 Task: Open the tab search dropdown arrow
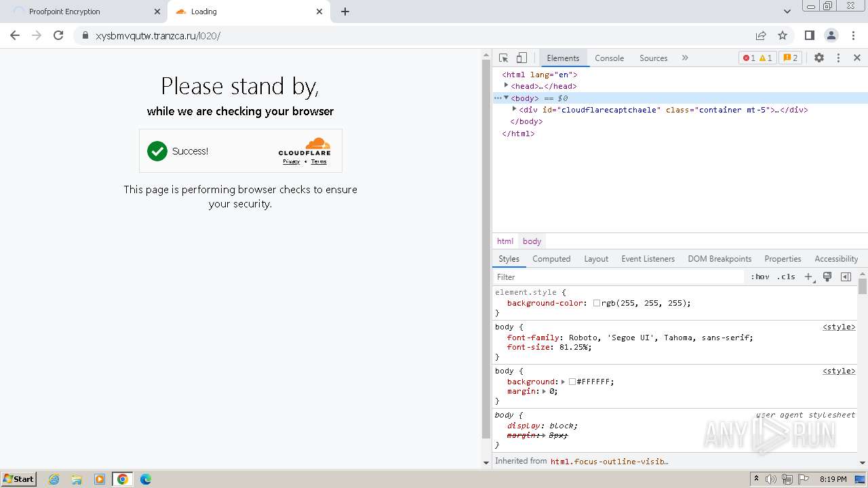point(787,12)
